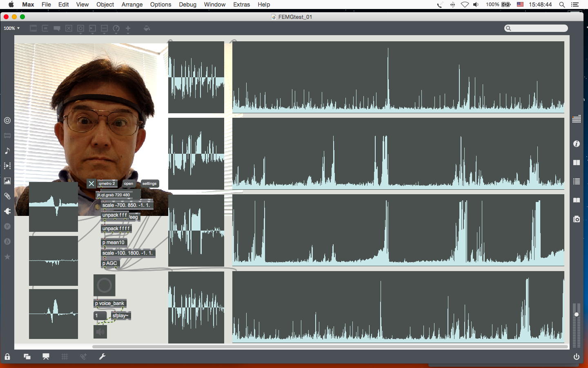Toggle the speaker audio on/off object
Screen dimensions: 588x368
point(100,332)
